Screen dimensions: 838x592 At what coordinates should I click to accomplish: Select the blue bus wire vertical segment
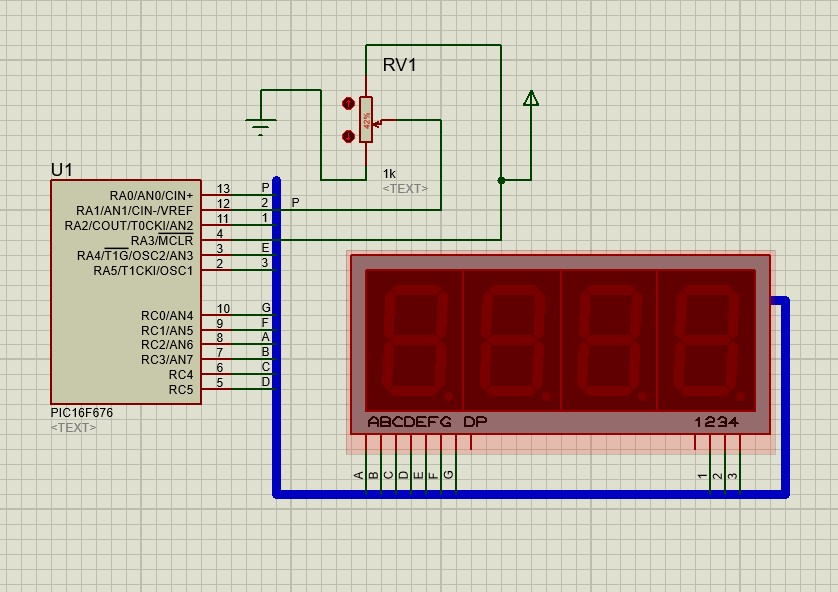click(276, 337)
